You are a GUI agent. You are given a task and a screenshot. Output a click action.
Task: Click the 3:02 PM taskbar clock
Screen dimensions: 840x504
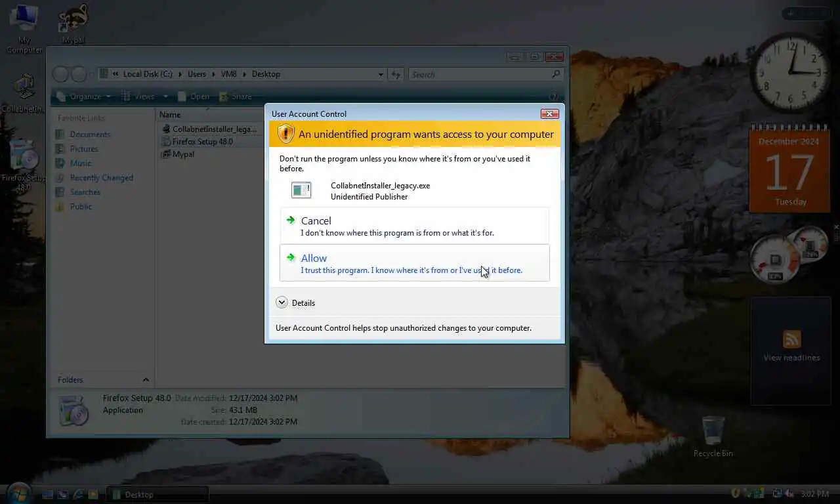point(815,493)
